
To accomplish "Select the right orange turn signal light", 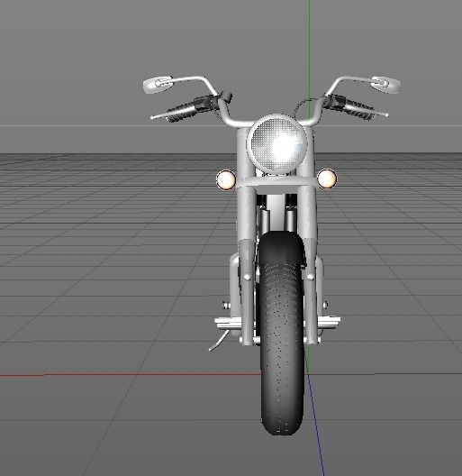I will 327,178.
